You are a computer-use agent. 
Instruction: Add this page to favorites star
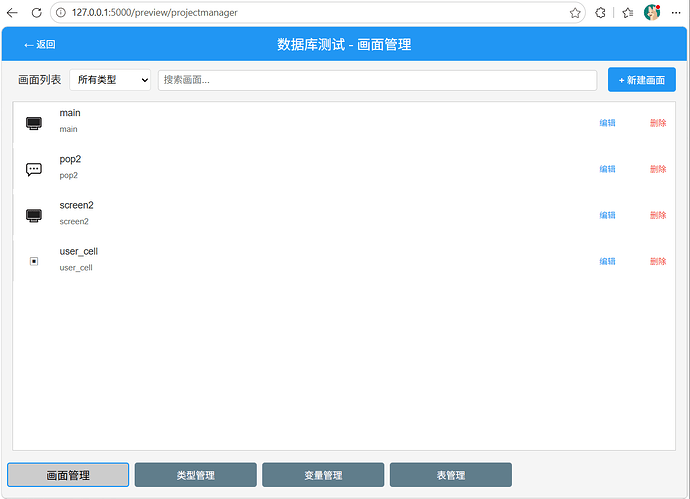click(x=575, y=13)
